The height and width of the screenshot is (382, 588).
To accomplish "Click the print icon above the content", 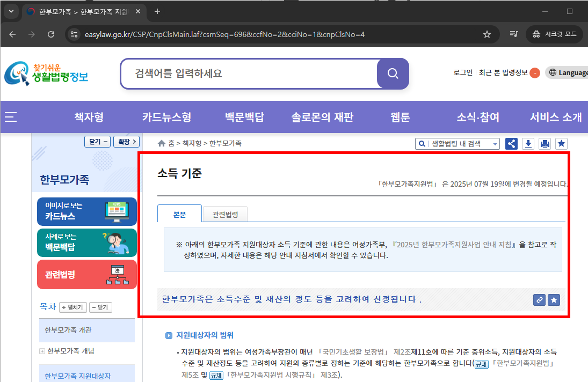I will click(545, 143).
